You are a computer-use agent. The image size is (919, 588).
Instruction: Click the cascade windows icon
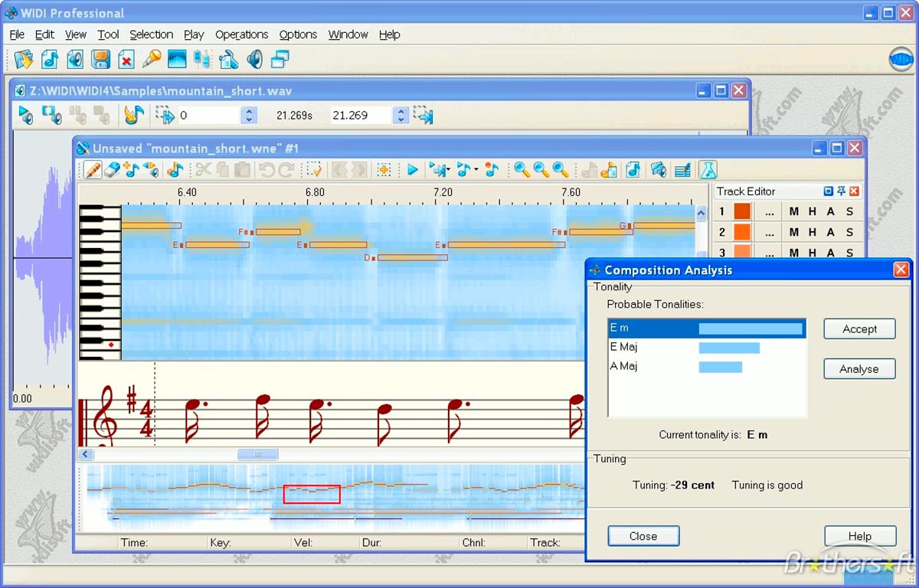280,58
